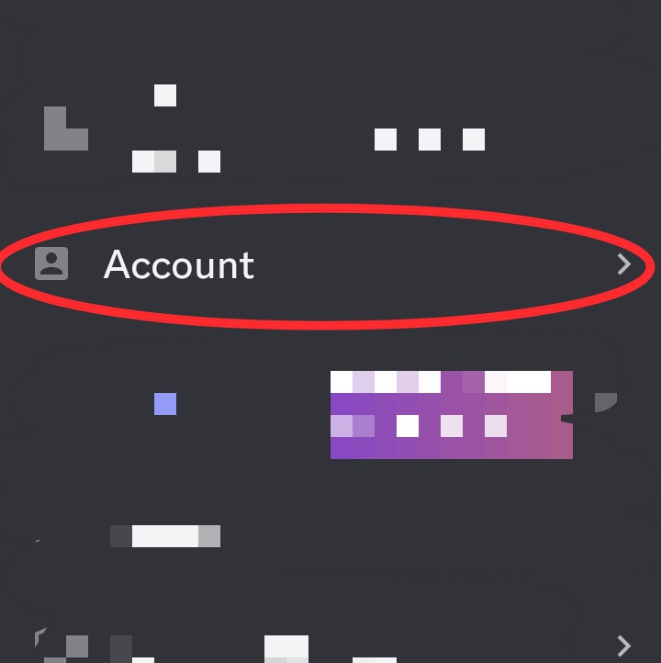
Task: Open the Account settings row label
Action: 179,265
